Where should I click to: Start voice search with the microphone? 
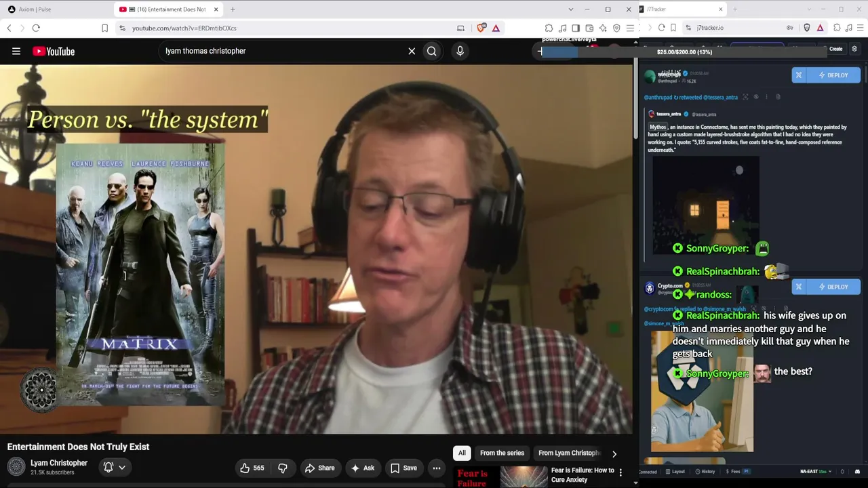[x=460, y=51]
